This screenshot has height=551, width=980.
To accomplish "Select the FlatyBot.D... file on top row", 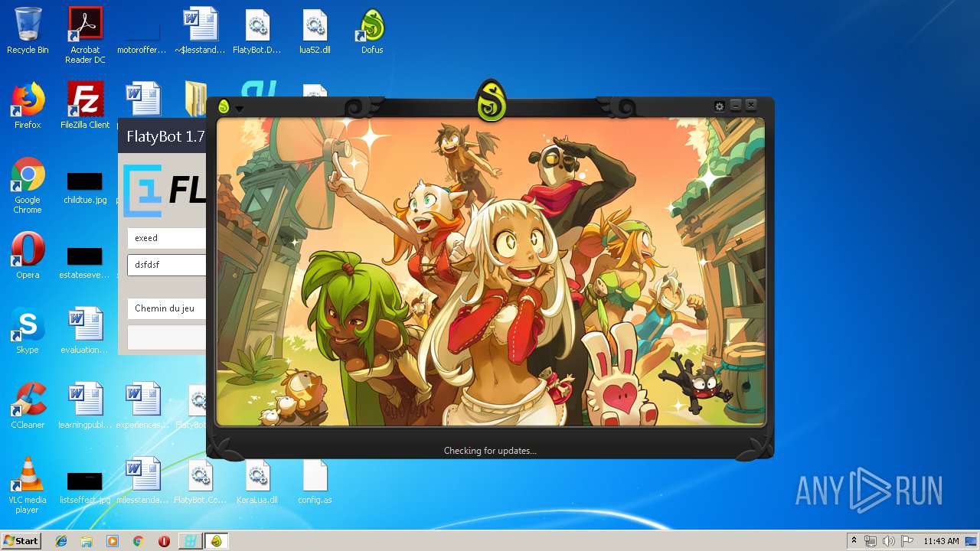I will 257,32.
